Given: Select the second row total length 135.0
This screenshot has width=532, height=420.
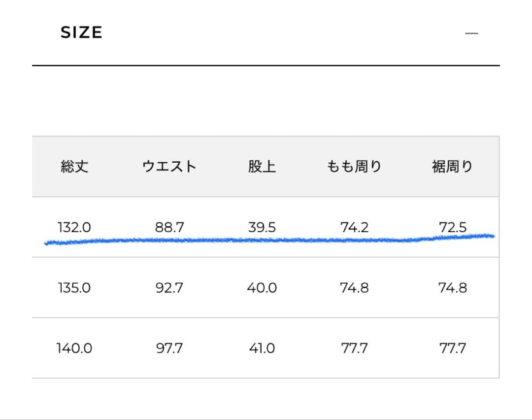Looking at the screenshot, I should (73, 288).
